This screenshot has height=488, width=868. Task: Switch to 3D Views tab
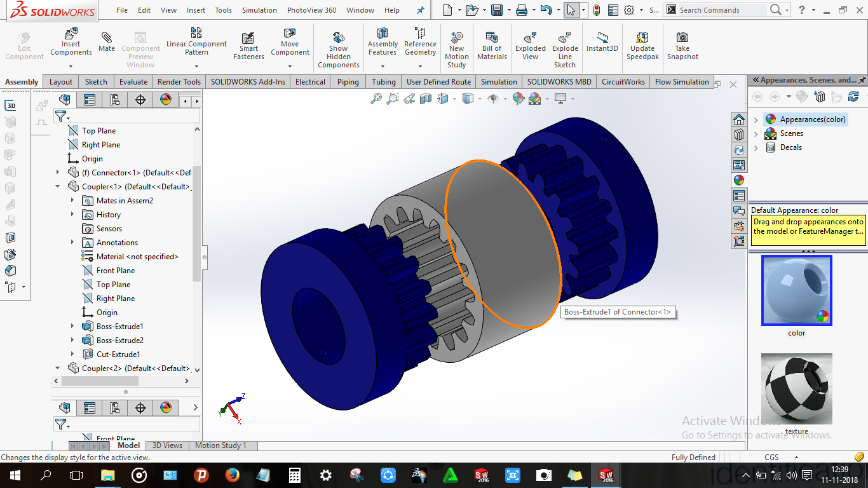click(167, 445)
